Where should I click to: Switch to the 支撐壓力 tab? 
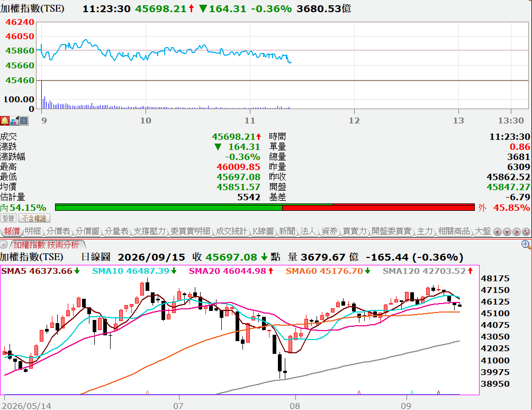click(149, 231)
